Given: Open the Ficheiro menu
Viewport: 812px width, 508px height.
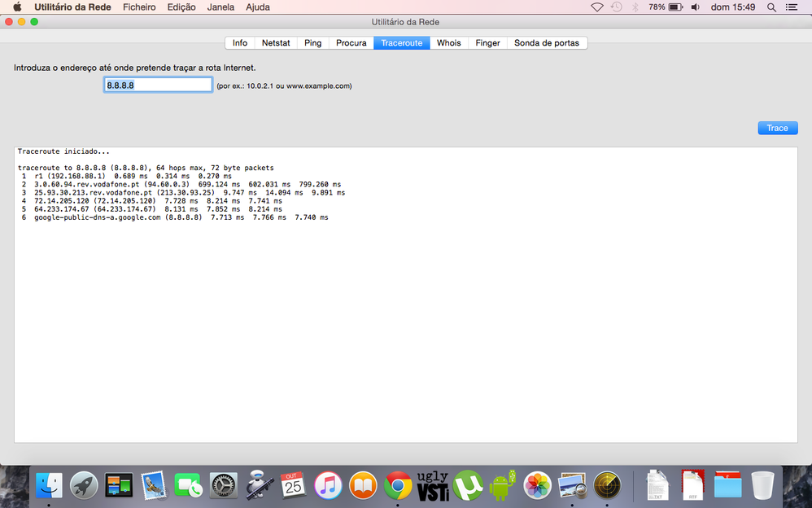Looking at the screenshot, I should pos(139,7).
